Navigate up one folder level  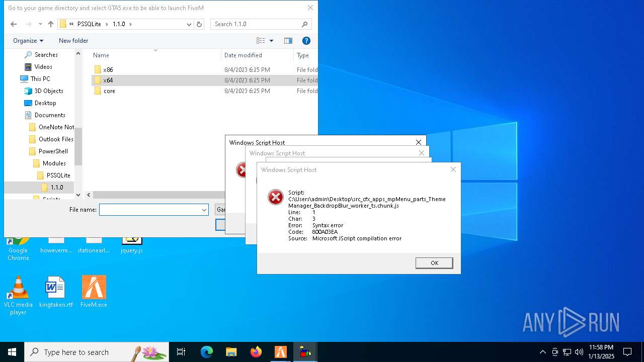pos(50,24)
